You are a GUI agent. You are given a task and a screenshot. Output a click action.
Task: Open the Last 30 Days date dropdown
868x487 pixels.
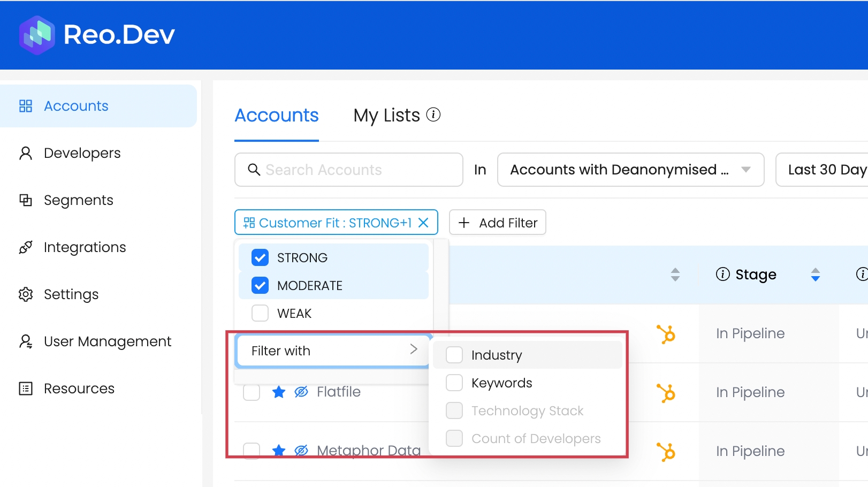(x=824, y=170)
